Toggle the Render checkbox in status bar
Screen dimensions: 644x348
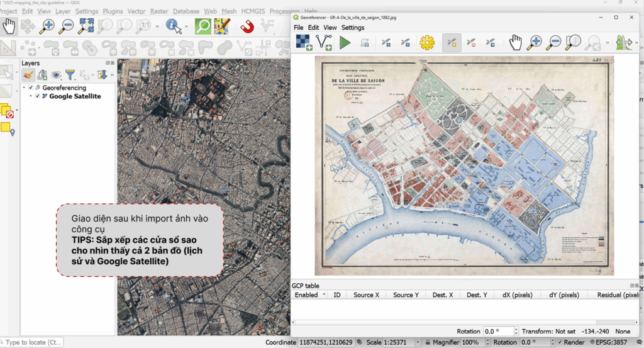tap(559, 342)
